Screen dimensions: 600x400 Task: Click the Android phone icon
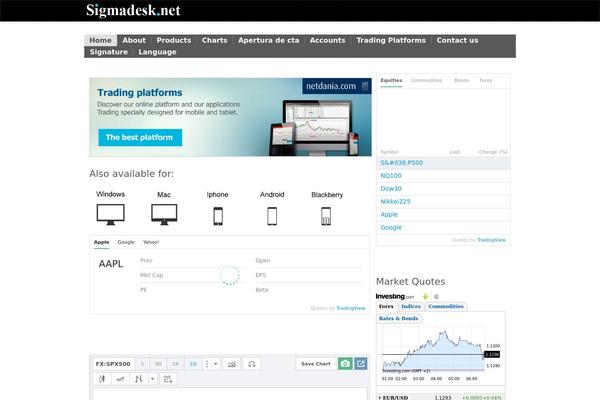(x=272, y=216)
